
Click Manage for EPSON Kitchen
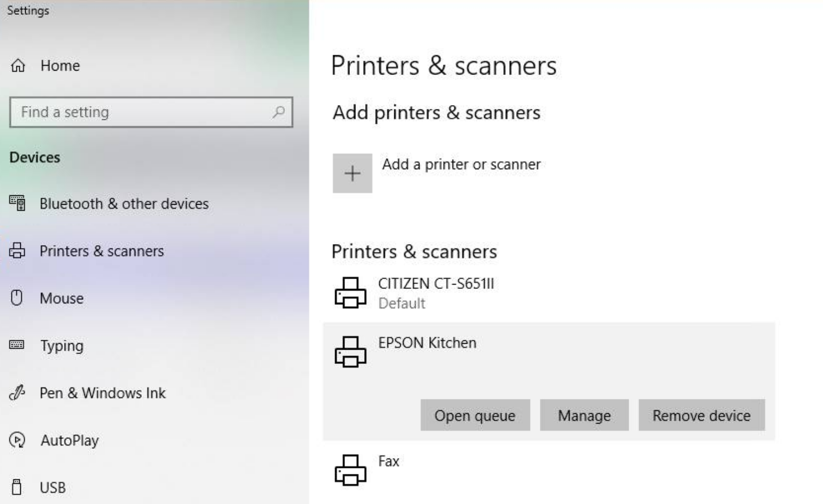click(584, 415)
